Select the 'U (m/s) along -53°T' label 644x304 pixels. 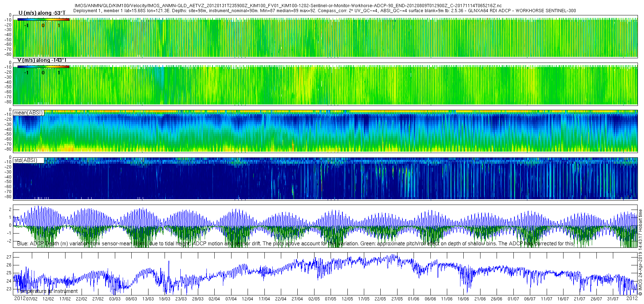click(x=42, y=13)
